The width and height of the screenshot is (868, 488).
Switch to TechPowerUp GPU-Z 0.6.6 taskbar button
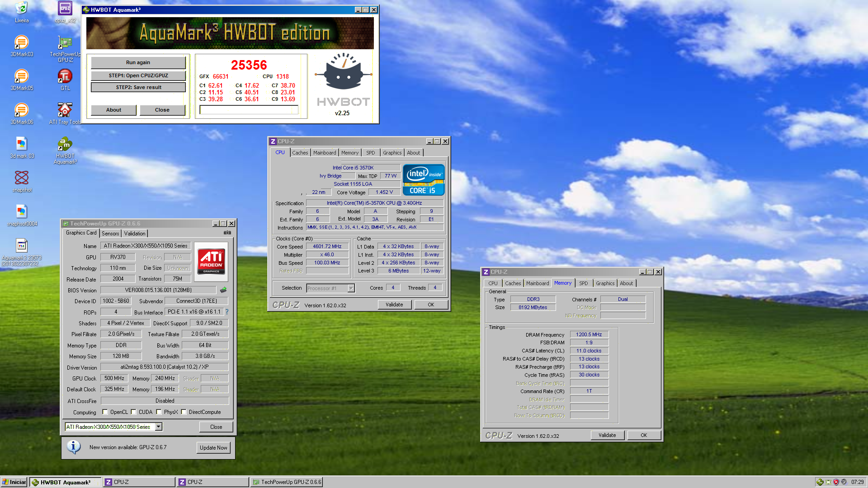(x=287, y=482)
